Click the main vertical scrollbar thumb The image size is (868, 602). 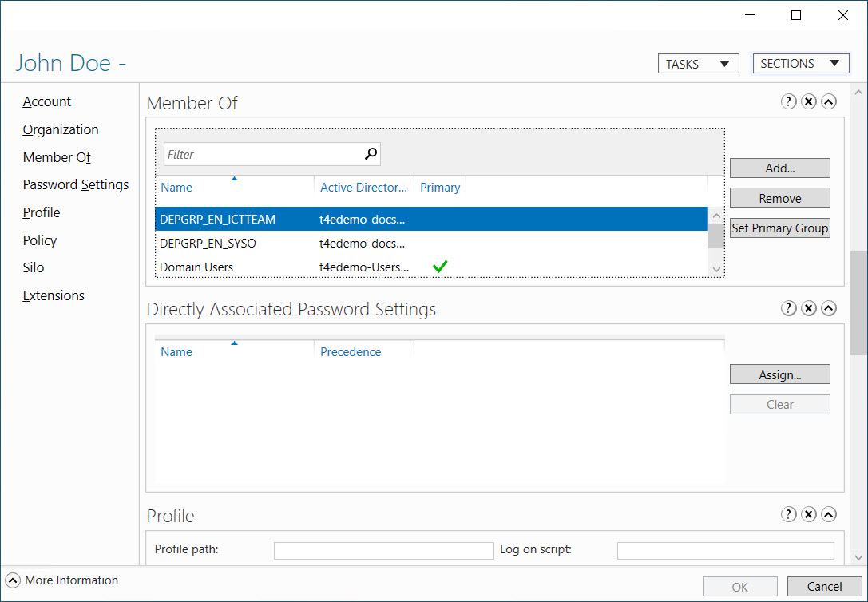coord(858,302)
